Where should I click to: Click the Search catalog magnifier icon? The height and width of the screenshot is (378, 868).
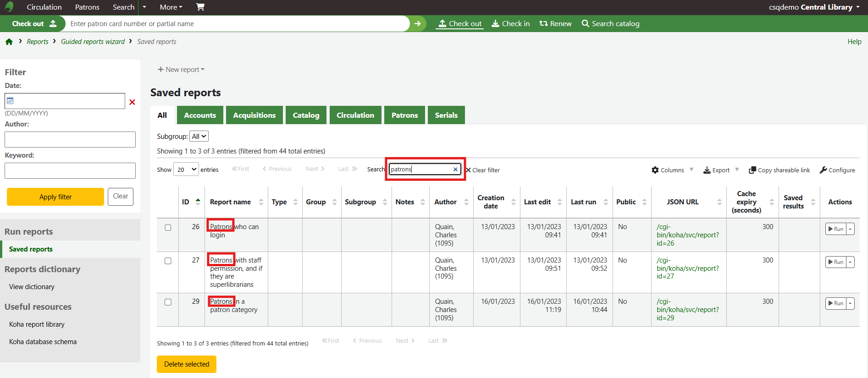(x=585, y=23)
